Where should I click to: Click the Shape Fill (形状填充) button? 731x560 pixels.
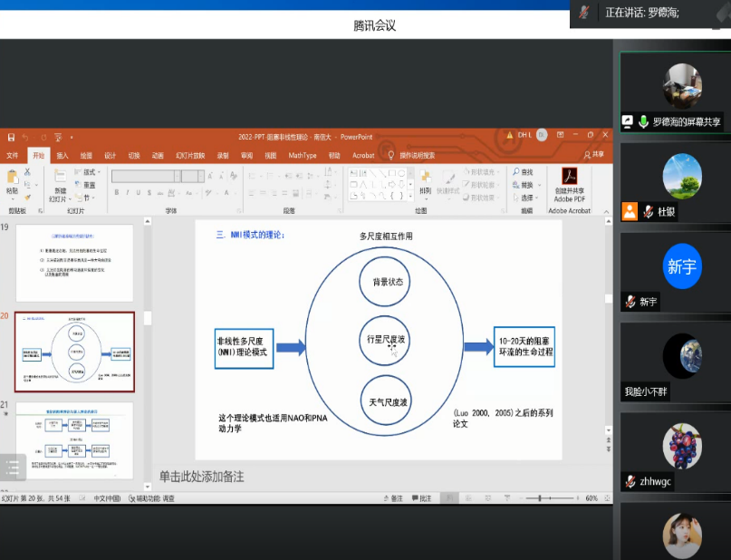coord(481,172)
